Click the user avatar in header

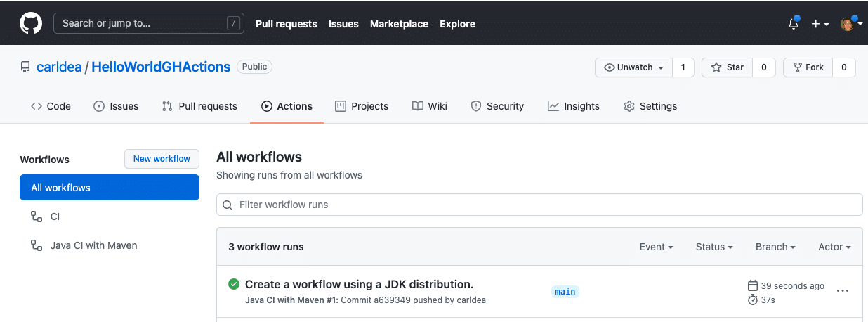(848, 24)
